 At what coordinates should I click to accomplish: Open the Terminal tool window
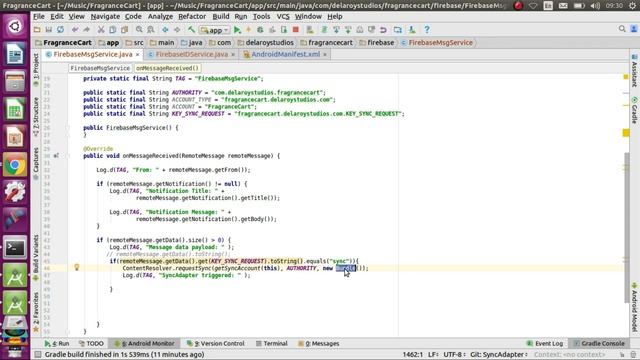click(x=272, y=344)
